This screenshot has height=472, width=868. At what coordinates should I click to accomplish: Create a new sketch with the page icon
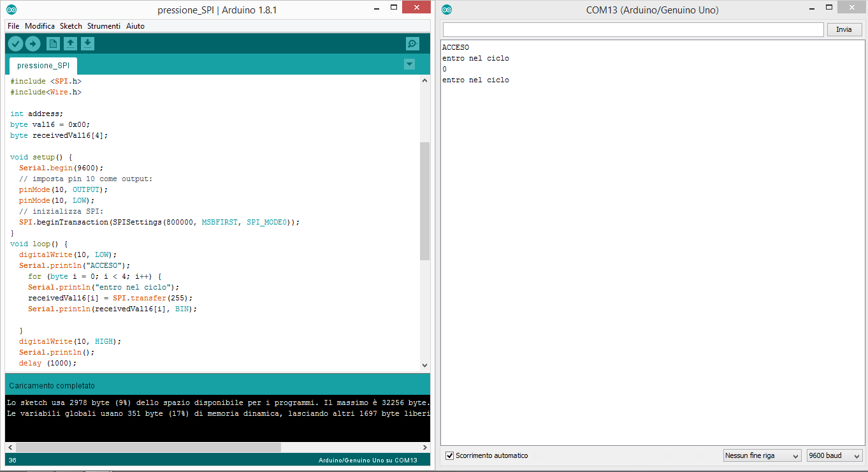pos(53,44)
